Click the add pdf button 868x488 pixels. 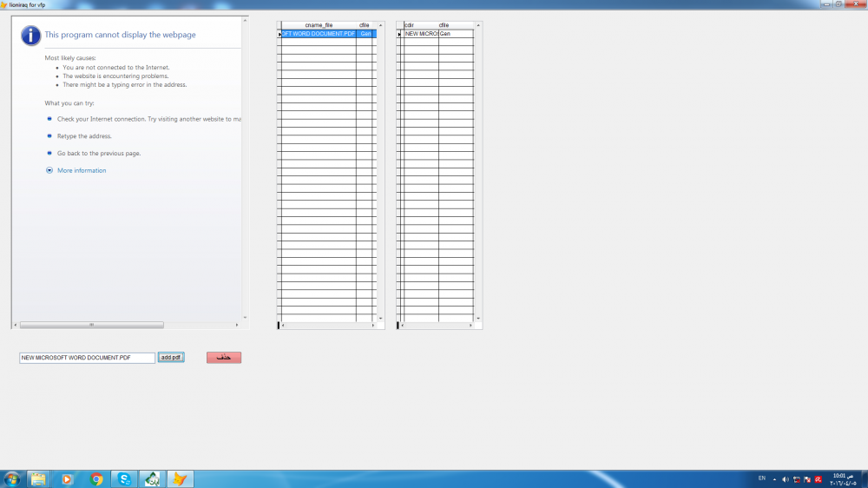coord(171,357)
